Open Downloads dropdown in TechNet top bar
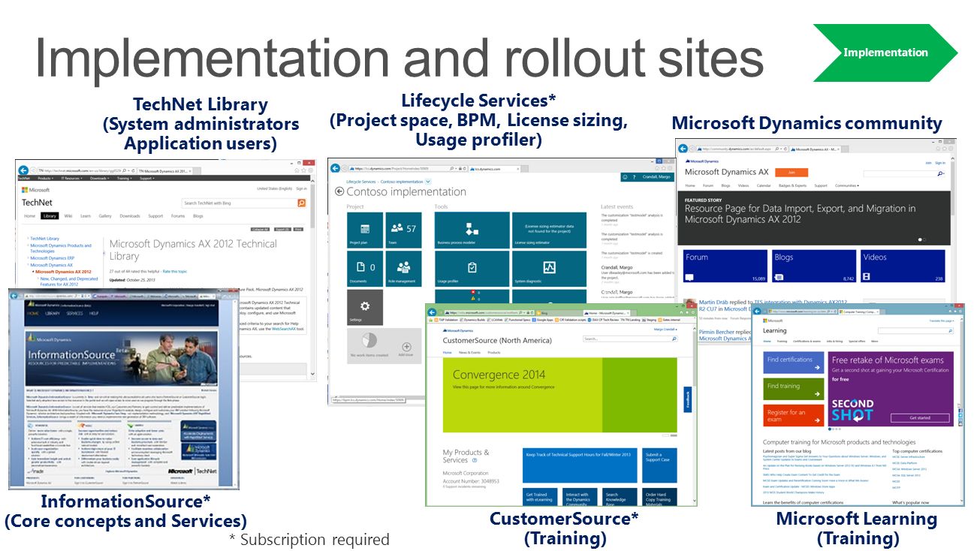Viewport: 980px width, 551px height. (100, 179)
